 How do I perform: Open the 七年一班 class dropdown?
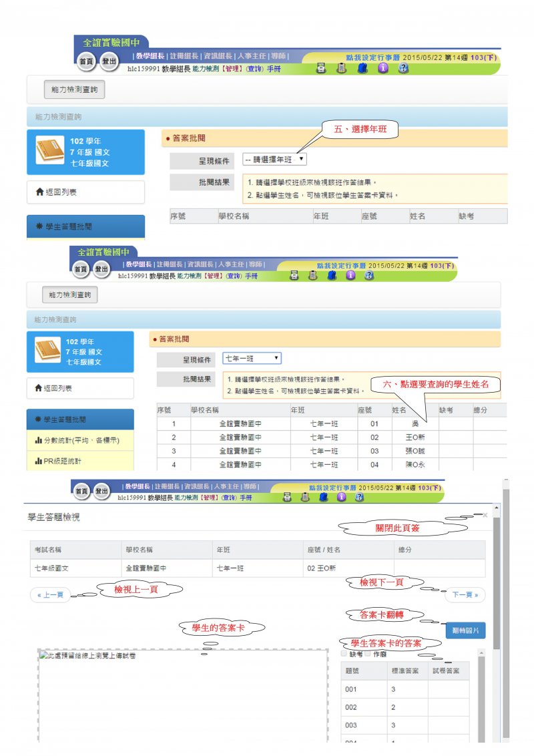[x=252, y=359]
